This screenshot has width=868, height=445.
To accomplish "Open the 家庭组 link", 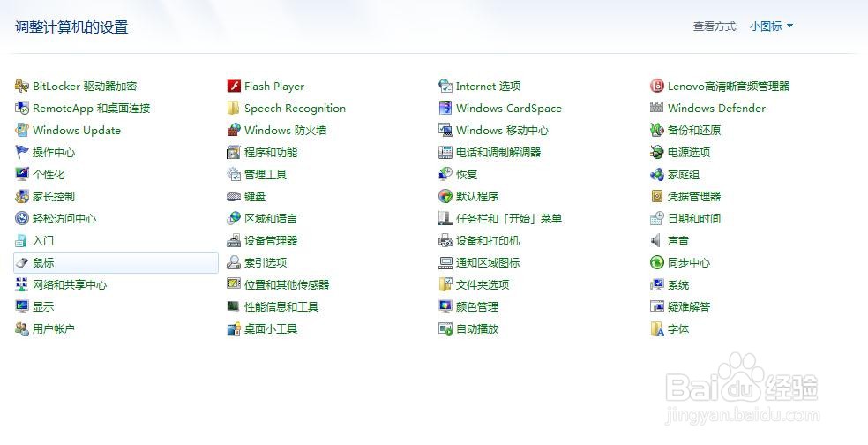I will (684, 174).
